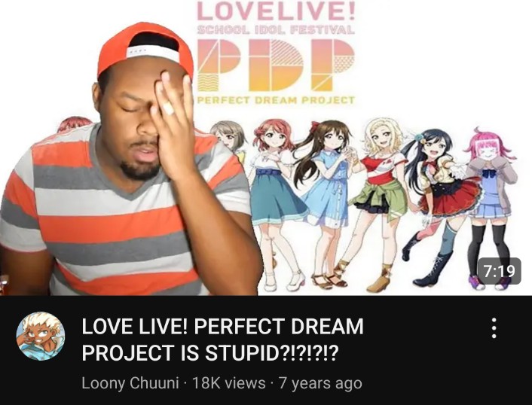Screen dimensions: 532x405
Task: Click the 7:19 duration badge
Action: coord(499,271)
